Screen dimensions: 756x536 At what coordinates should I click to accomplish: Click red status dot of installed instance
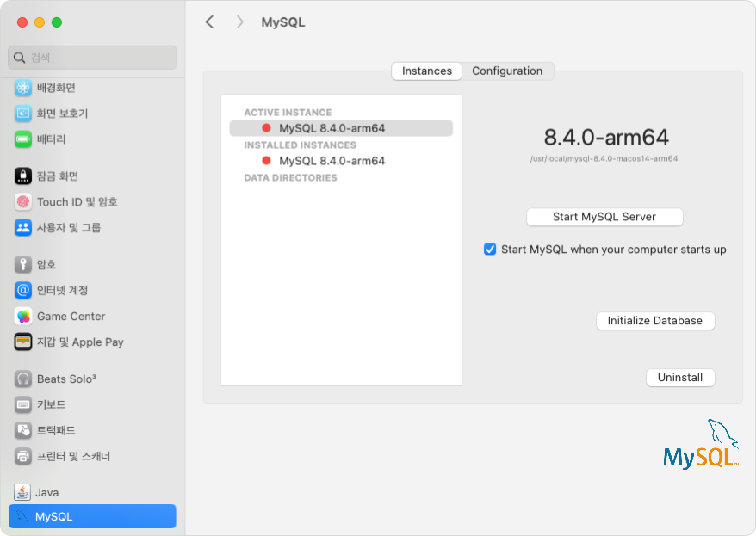click(266, 160)
